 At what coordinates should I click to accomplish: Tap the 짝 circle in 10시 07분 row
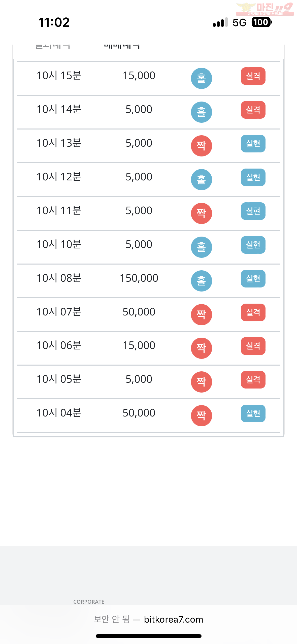tap(201, 315)
